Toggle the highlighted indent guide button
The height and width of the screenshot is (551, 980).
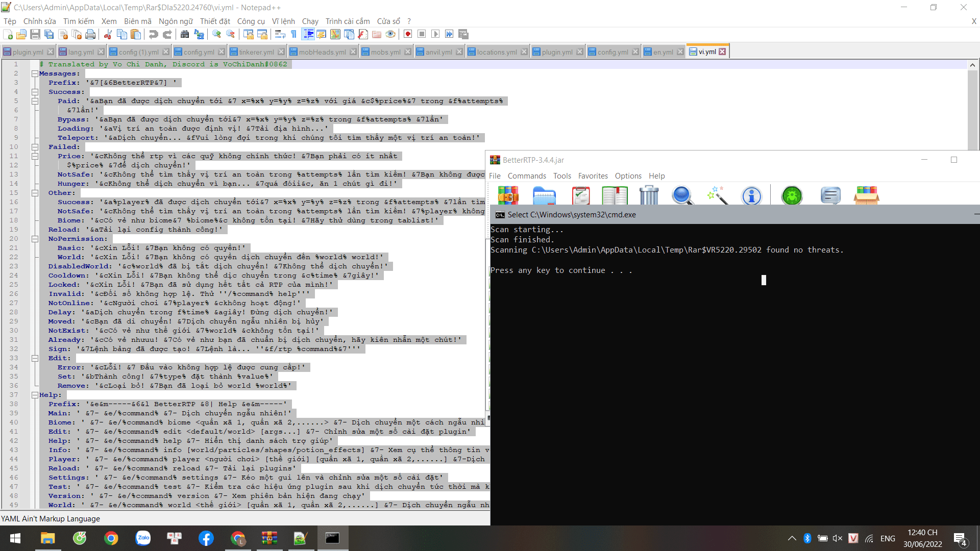308,34
